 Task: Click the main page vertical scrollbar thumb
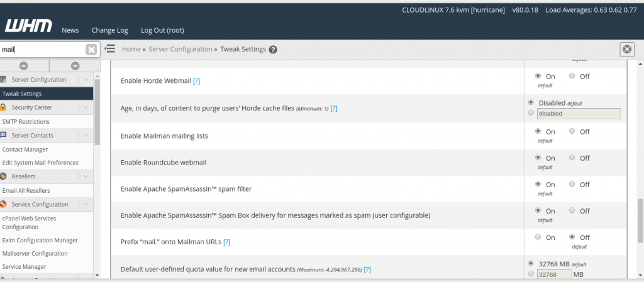click(640, 221)
